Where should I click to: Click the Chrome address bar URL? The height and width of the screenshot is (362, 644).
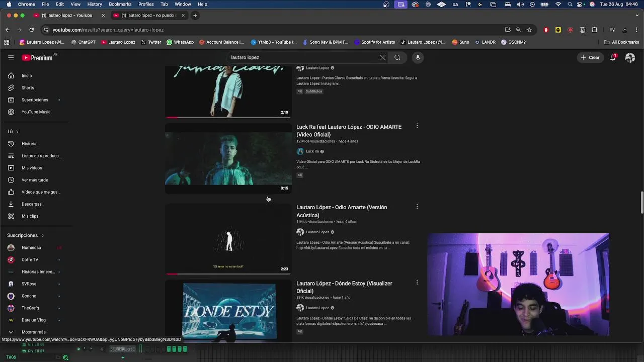pyautogui.click(x=108, y=30)
